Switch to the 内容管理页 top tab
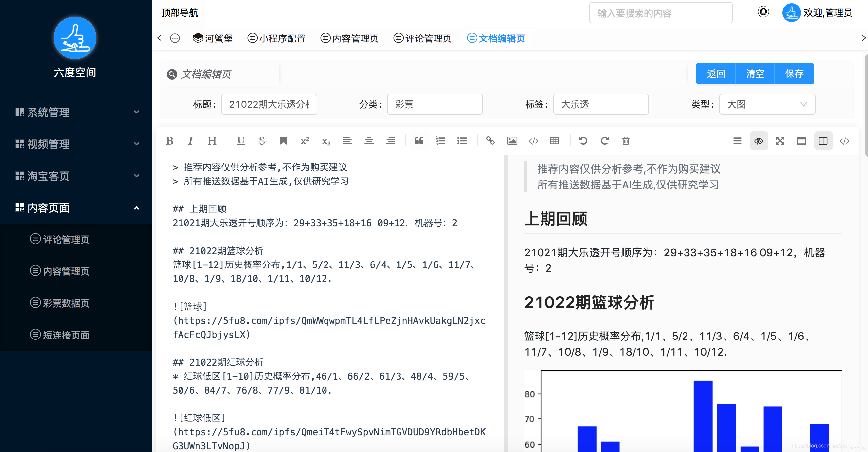 click(x=349, y=38)
